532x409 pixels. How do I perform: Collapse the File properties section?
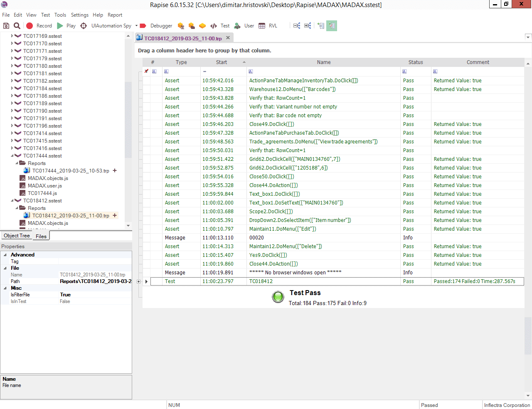point(5,268)
